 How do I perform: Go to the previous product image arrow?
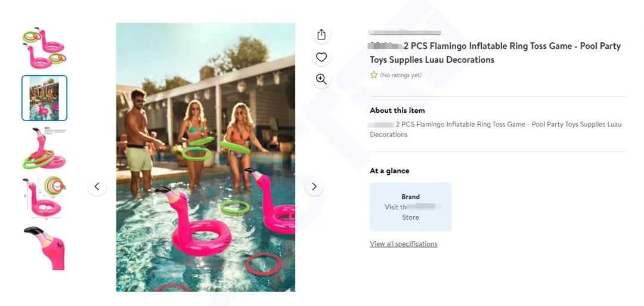97,187
